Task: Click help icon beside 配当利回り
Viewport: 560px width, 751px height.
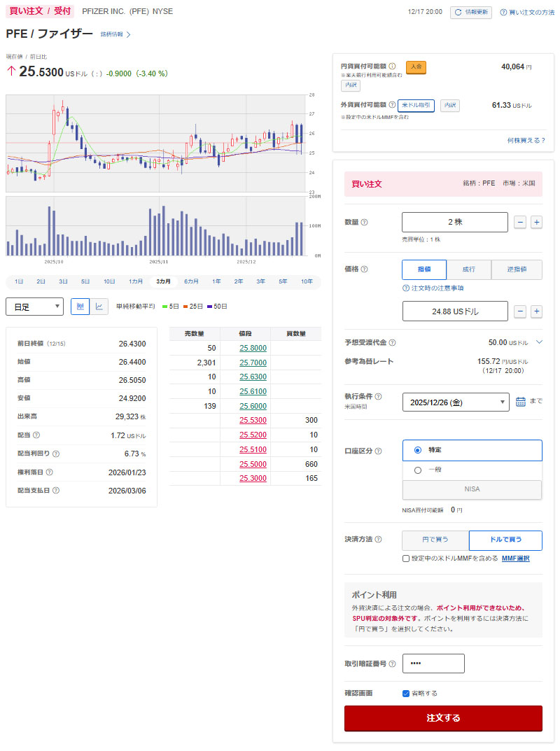Action: pos(56,454)
